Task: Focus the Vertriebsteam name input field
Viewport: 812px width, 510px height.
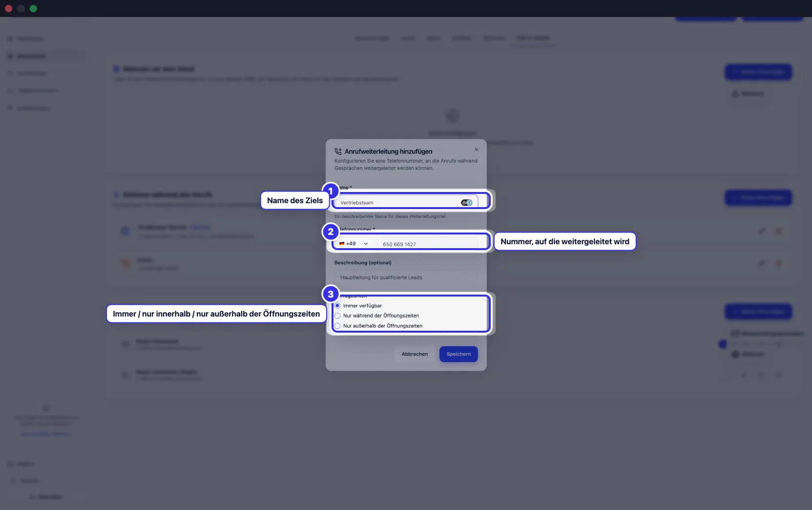Action: coord(406,203)
